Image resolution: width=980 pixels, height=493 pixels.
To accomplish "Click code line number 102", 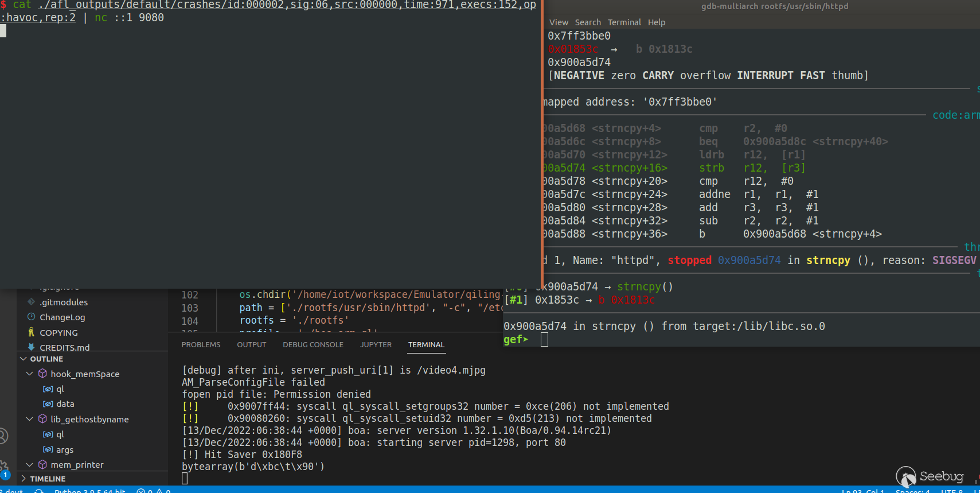I will coord(190,295).
